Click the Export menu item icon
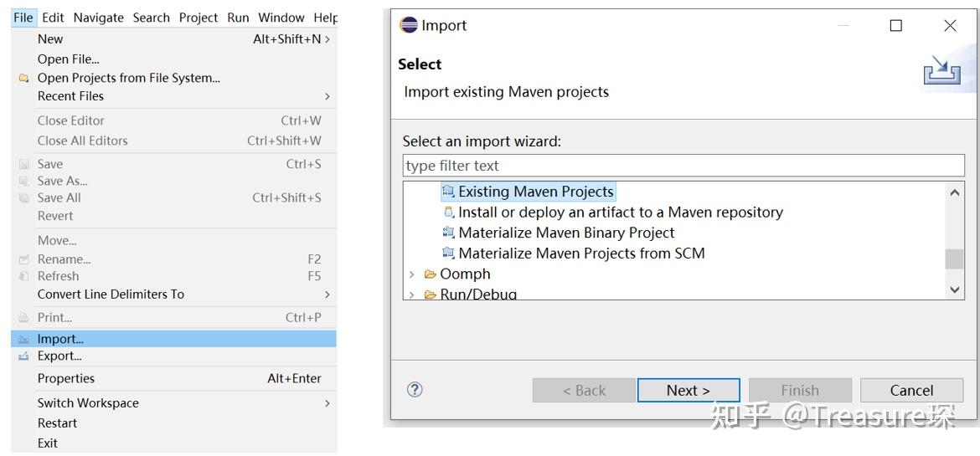Viewport: 980px width, 456px height. 23,356
